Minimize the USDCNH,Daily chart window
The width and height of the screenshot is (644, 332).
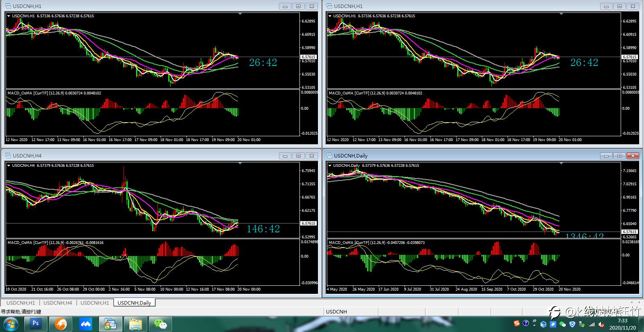point(606,156)
